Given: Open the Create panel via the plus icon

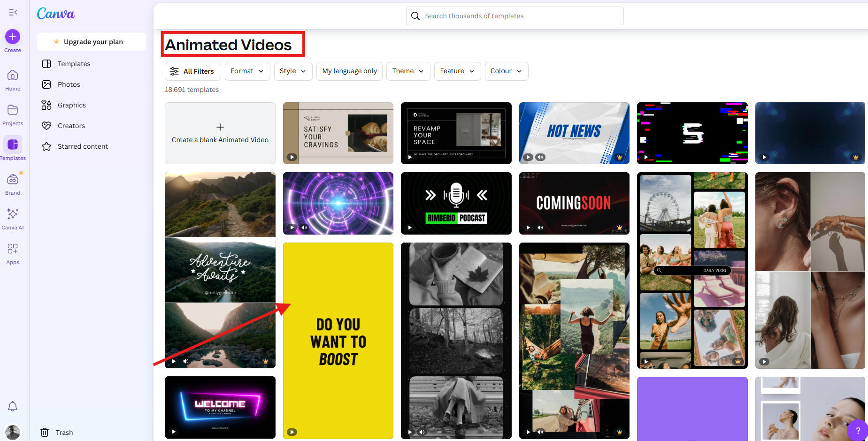Looking at the screenshot, I should 12,36.
